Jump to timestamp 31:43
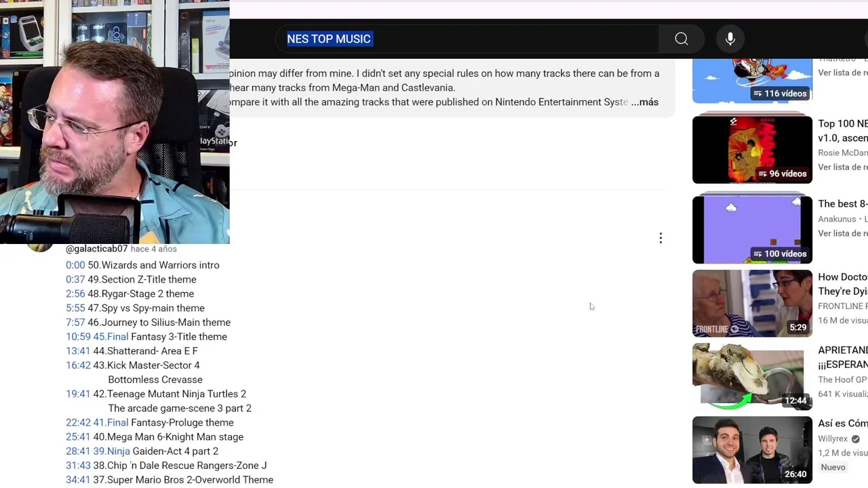 tap(78, 465)
